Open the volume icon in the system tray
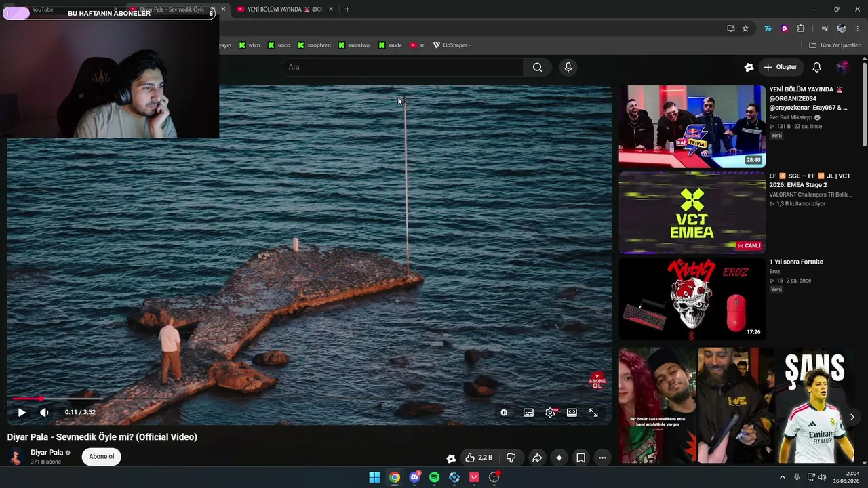This screenshot has width=868, height=488. click(x=823, y=477)
